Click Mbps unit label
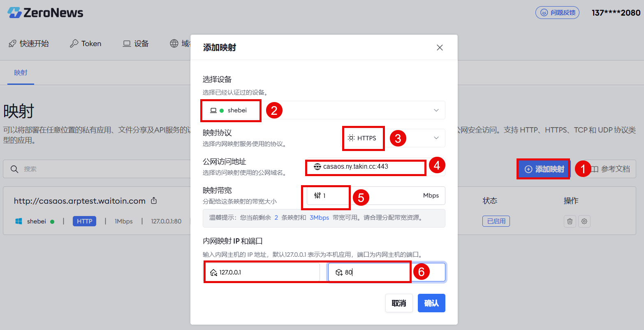 click(431, 195)
